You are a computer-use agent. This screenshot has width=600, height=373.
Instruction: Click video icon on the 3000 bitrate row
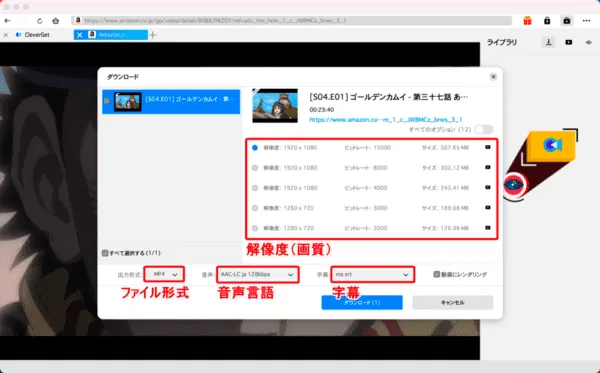pos(488,208)
